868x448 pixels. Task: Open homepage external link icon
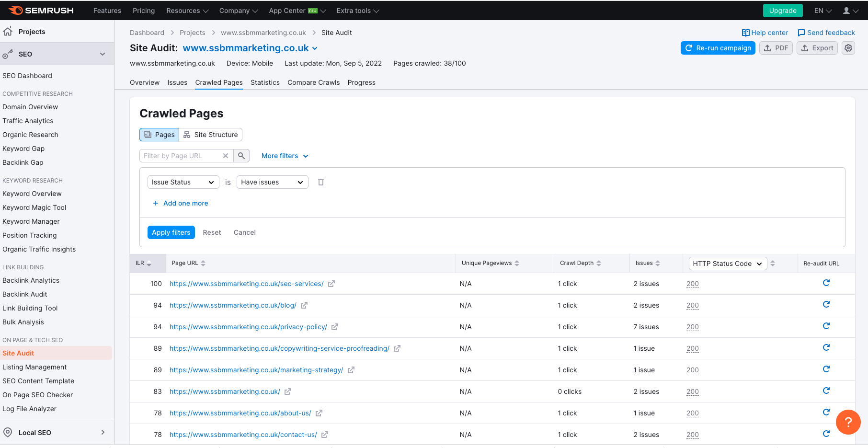click(288, 391)
